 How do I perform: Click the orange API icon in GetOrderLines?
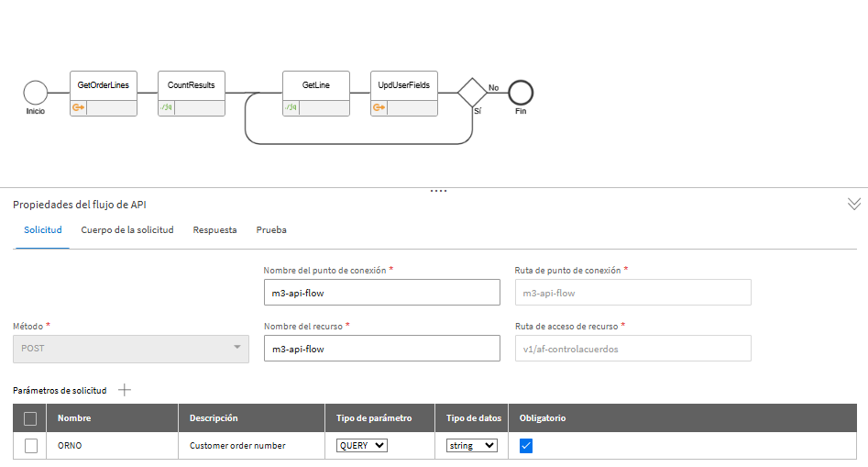(x=78, y=107)
